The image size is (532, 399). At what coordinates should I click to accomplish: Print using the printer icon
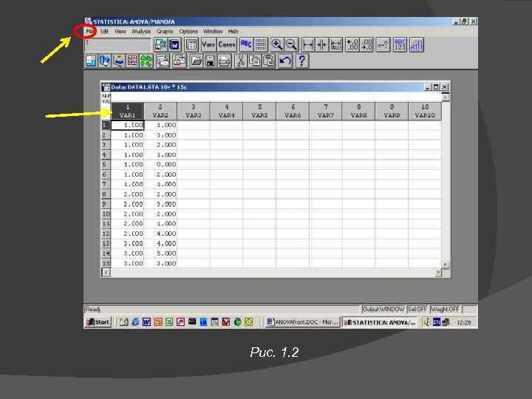[225, 61]
